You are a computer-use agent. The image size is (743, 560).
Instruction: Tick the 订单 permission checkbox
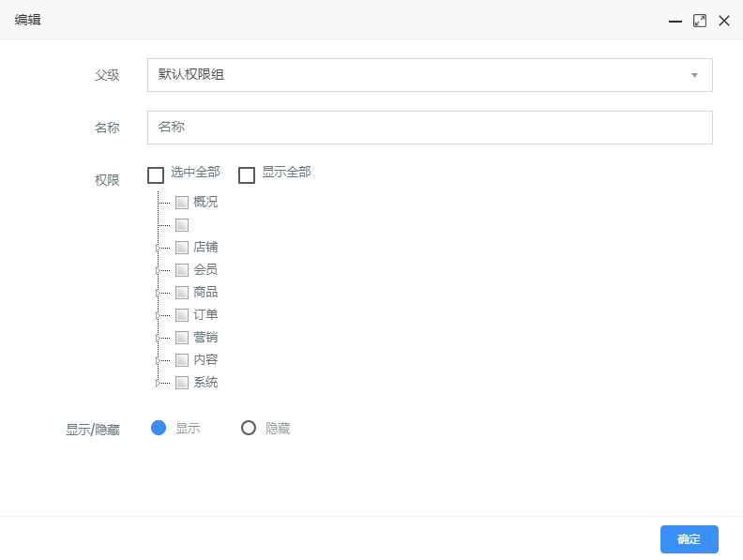[182, 315]
